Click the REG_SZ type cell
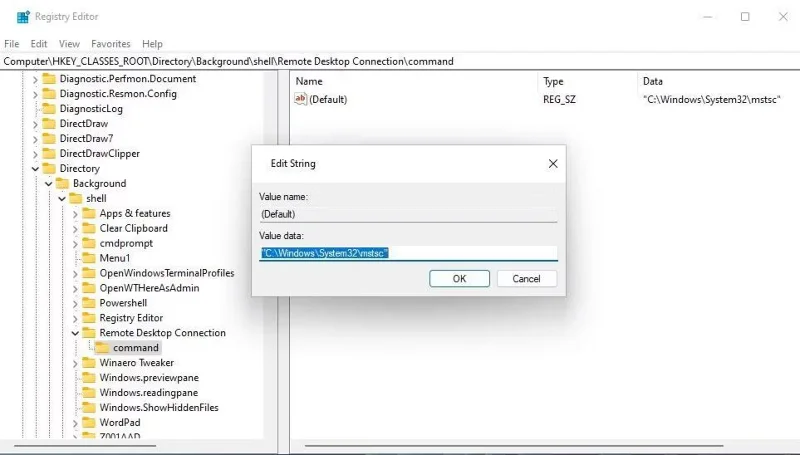This screenshot has width=800, height=455. 559,99
